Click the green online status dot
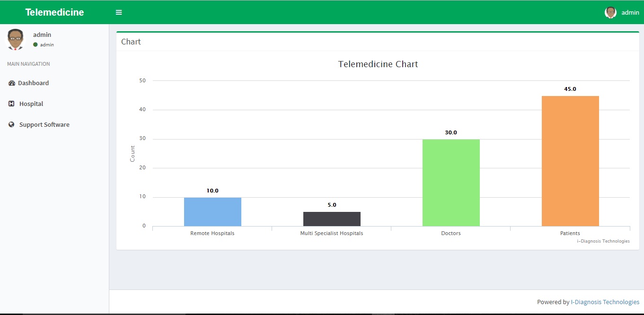 pos(35,45)
